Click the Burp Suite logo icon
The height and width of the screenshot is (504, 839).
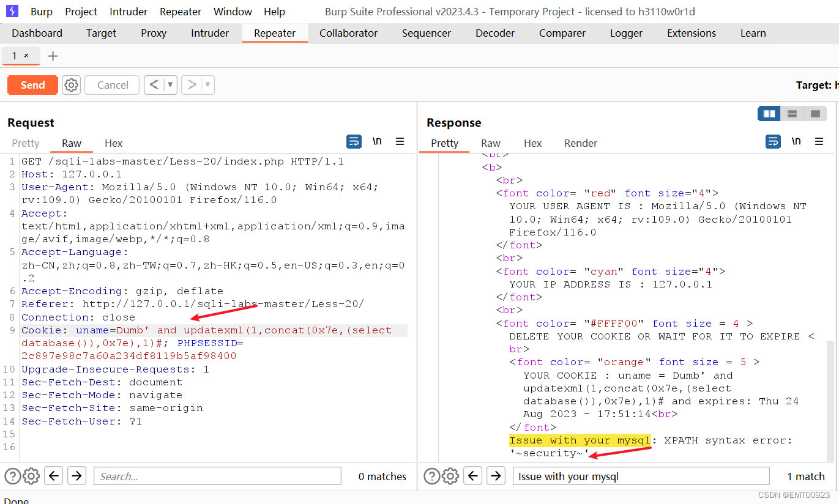12,11
